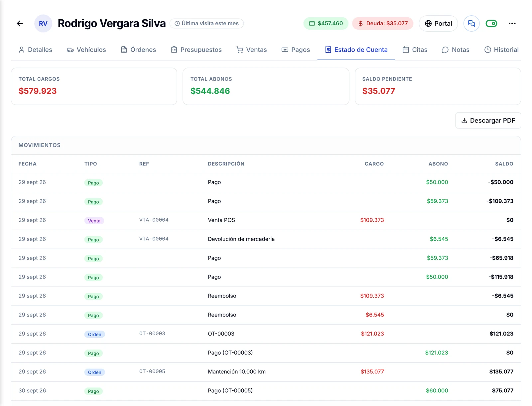Select the Presupuestos tab
The image size is (532, 406).
196,50
